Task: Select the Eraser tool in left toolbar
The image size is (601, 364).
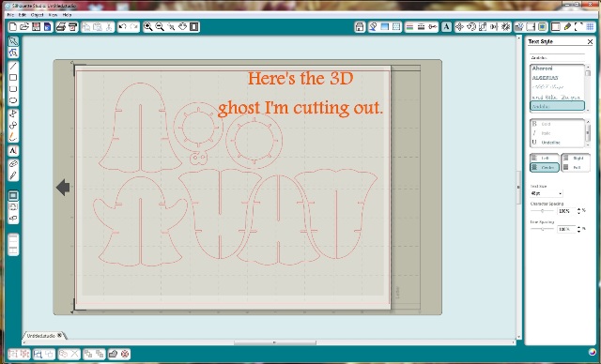Action: pos(13,163)
